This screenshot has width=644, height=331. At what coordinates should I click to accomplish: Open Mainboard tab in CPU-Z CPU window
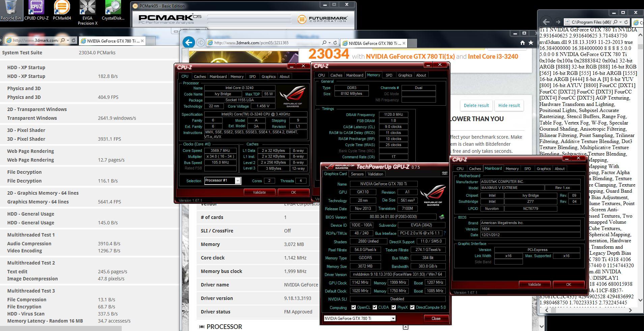pyautogui.click(x=218, y=77)
